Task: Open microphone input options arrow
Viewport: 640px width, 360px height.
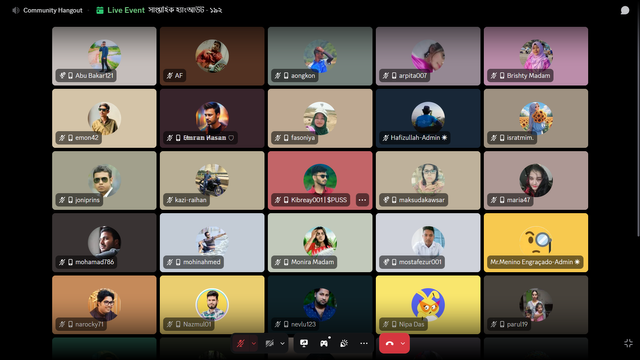Action: pos(253,344)
